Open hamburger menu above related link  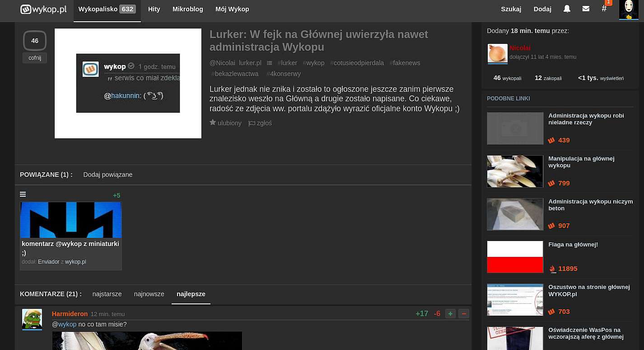click(23, 194)
